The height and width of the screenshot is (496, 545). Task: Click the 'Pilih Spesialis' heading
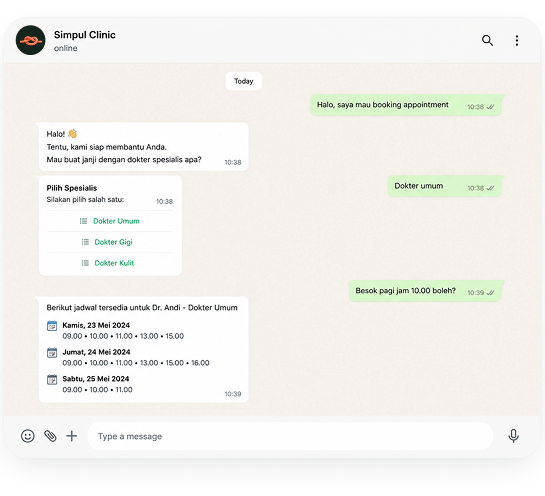click(72, 188)
